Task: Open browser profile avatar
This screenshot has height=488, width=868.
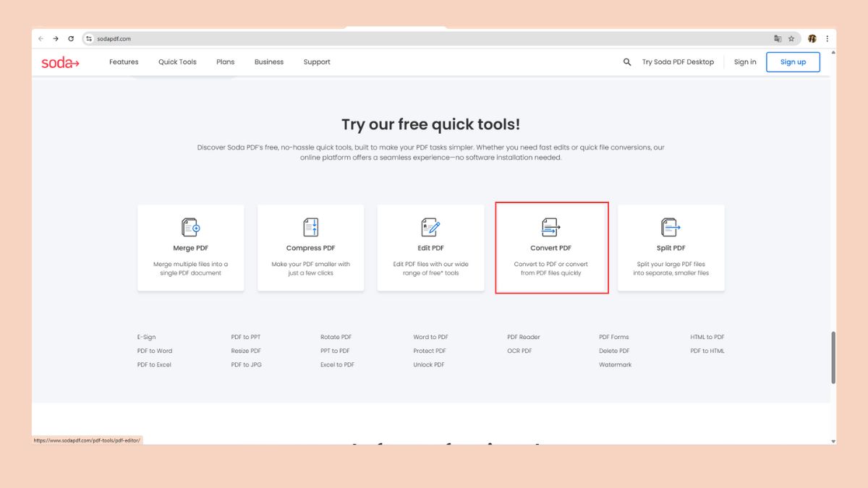Action: [x=812, y=39]
